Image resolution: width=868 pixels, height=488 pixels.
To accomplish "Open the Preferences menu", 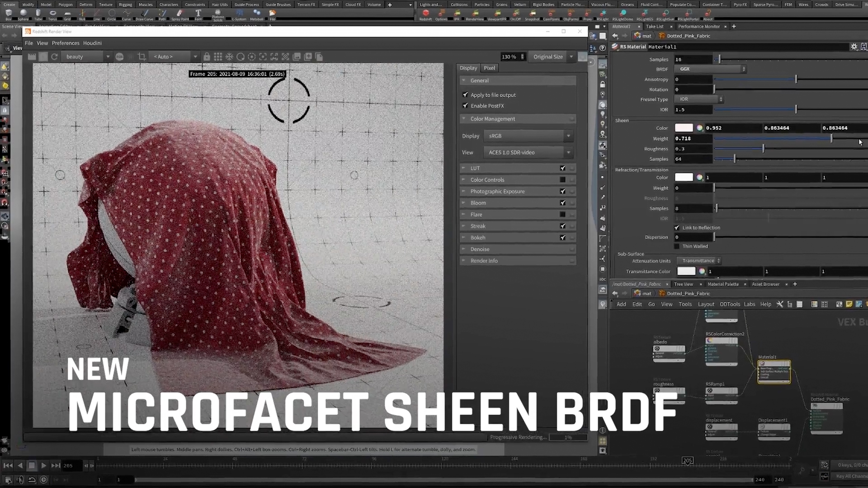I will pyautogui.click(x=65, y=43).
